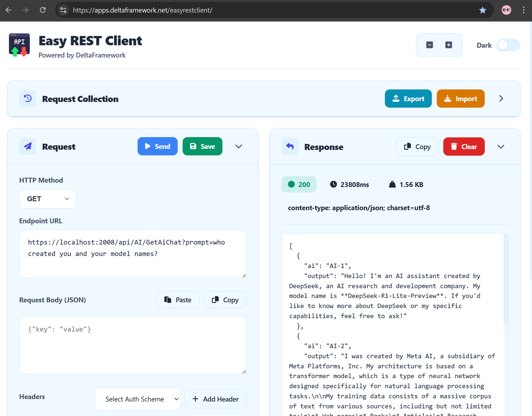This screenshot has width=532, height=416.
Task: Click the "HTTP Method" label
Action: pyautogui.click(x=41, y=180)
